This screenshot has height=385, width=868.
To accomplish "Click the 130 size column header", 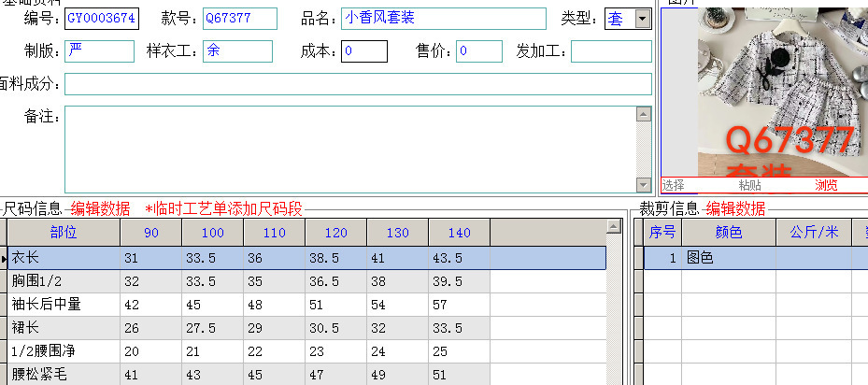I will point(397,232).
